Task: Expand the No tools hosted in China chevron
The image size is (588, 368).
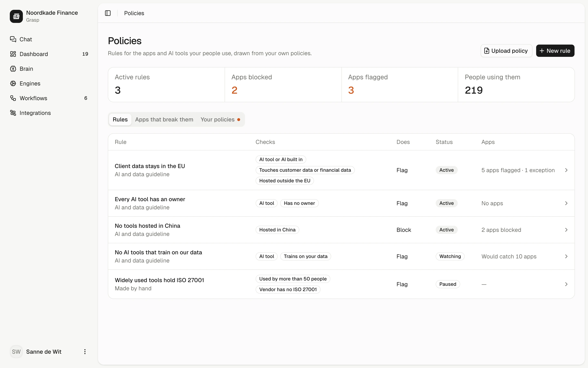Action: (566, 230)
